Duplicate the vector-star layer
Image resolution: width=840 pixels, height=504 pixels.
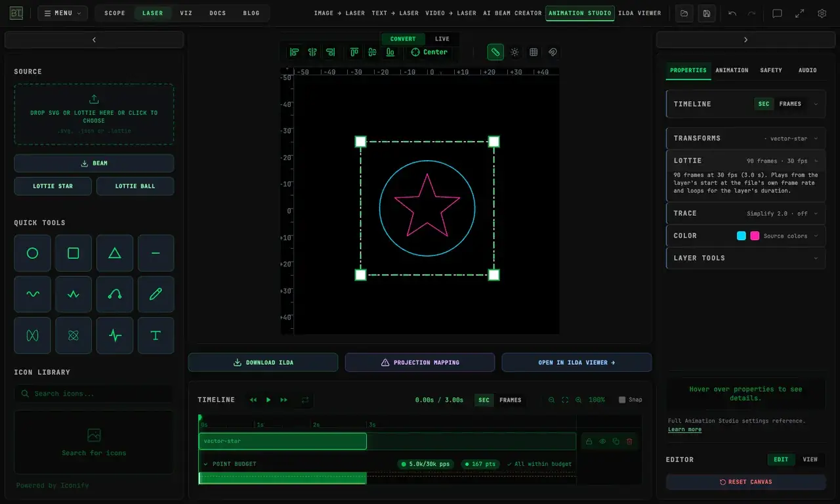click(x=616, y=442)
